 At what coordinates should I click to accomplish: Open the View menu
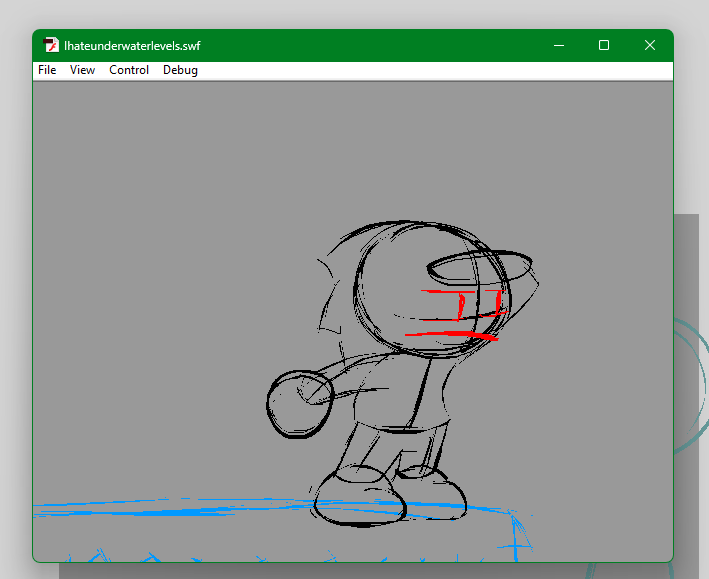(82, 70)
